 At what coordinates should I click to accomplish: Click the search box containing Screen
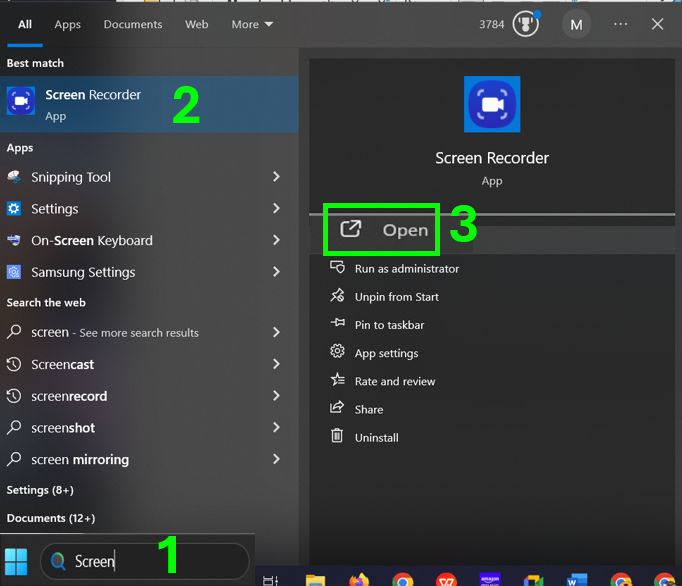[145, 561]
